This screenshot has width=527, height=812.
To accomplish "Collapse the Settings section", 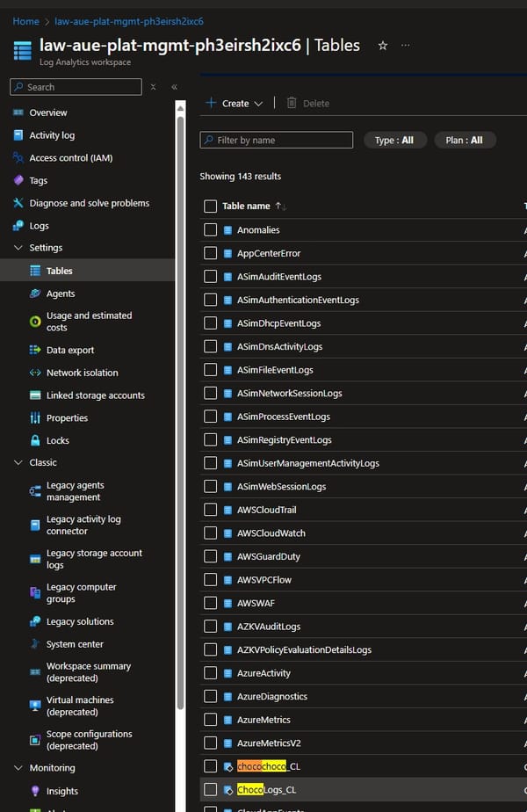I will pos(18,248).
